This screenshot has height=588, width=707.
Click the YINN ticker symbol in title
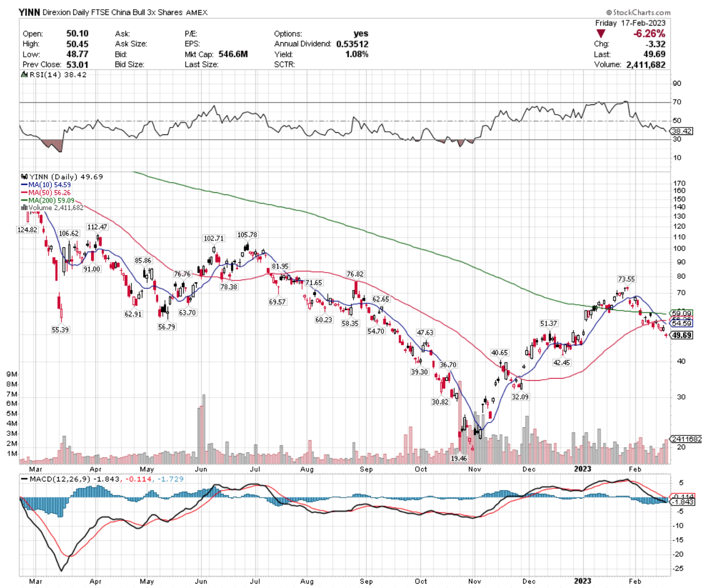[x=29, y=12]
